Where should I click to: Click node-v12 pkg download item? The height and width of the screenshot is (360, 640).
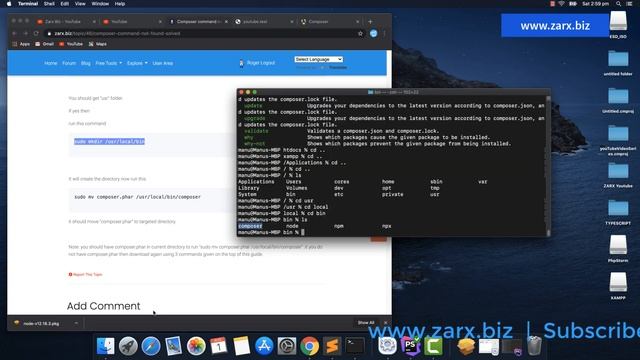pos(41,323)
